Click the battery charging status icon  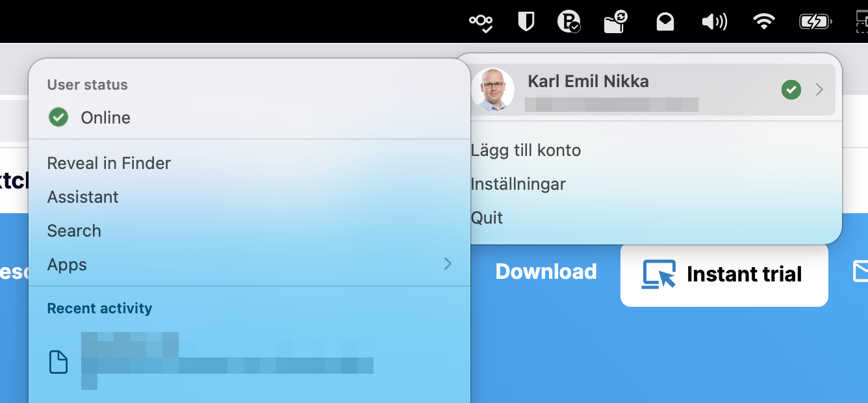point(815,23)
